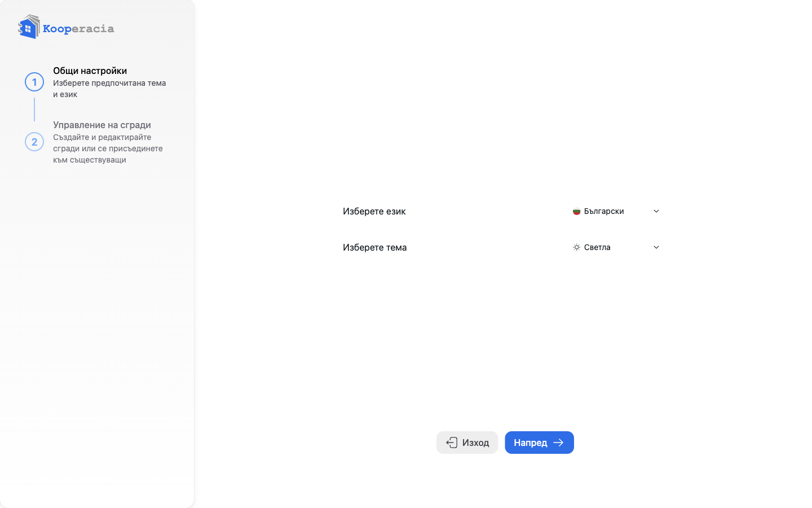Expand the theme selector chevron
Viewport: 812px width, 508px height.
point(656,247)
